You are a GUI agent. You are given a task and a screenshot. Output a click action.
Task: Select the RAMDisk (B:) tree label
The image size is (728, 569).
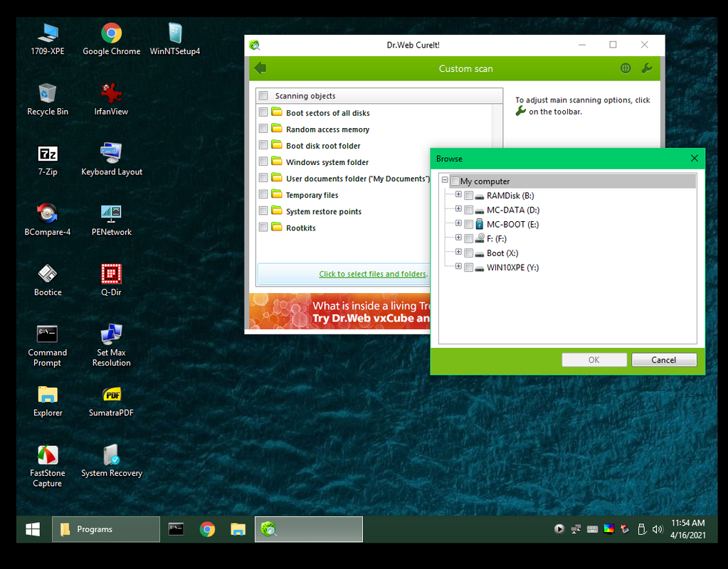coord(510,196)
